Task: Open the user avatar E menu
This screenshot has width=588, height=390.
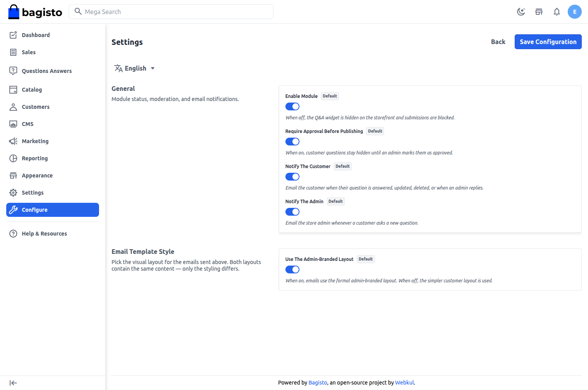Action: (x=575, y=12)
